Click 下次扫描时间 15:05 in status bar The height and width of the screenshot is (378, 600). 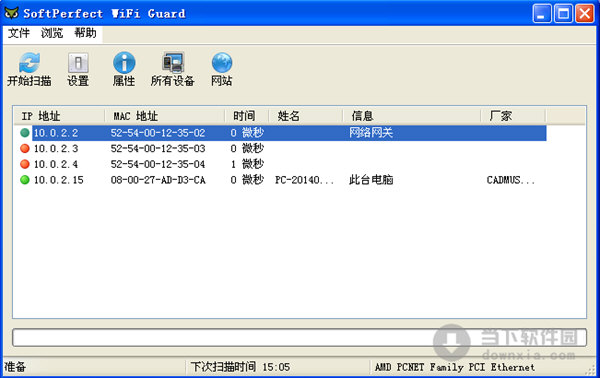coord(240,367)
